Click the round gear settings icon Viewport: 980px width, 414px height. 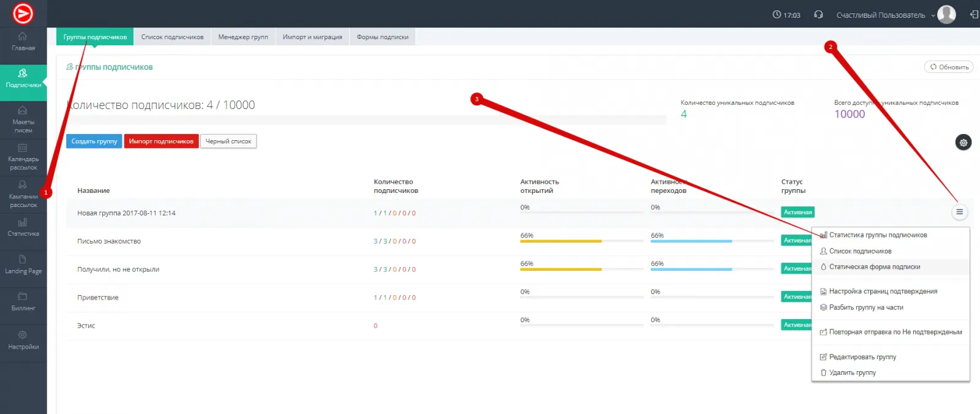tap(963, 143)
